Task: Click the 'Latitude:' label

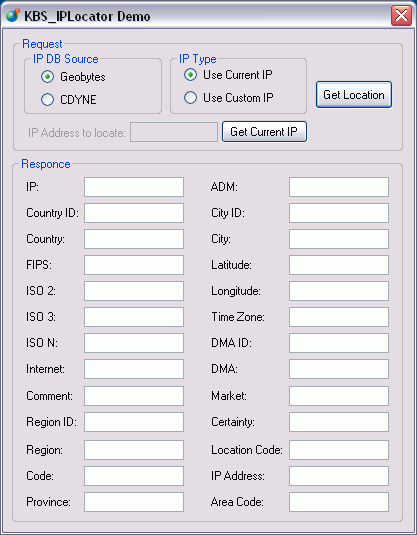Action: click(231, 265)
